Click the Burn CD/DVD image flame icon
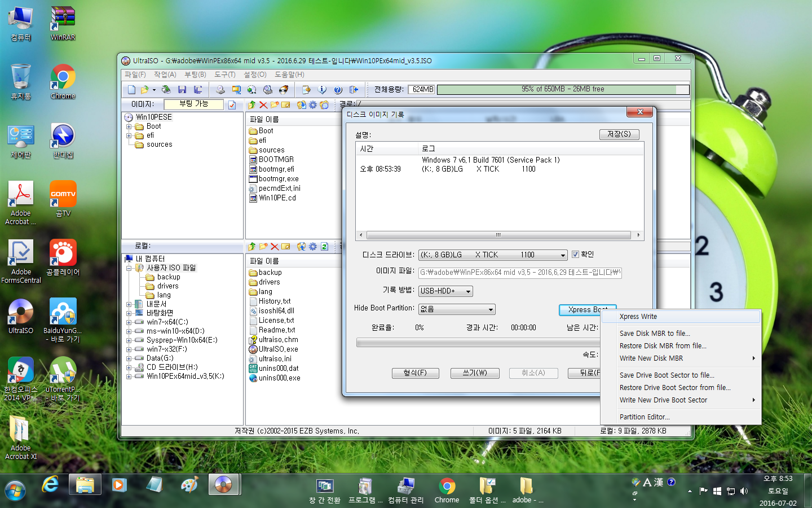This screenshot has height=508, width=812. point(284,89)
